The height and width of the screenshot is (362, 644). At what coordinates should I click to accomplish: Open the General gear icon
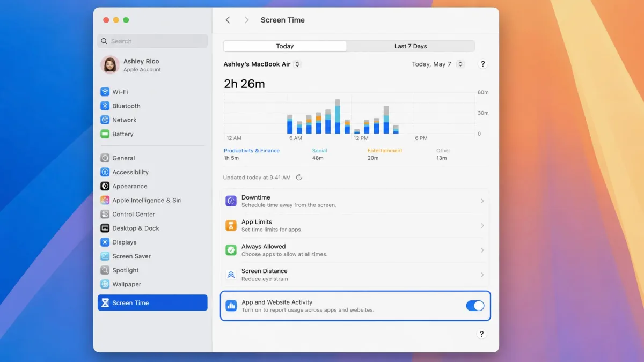(105, 158)
